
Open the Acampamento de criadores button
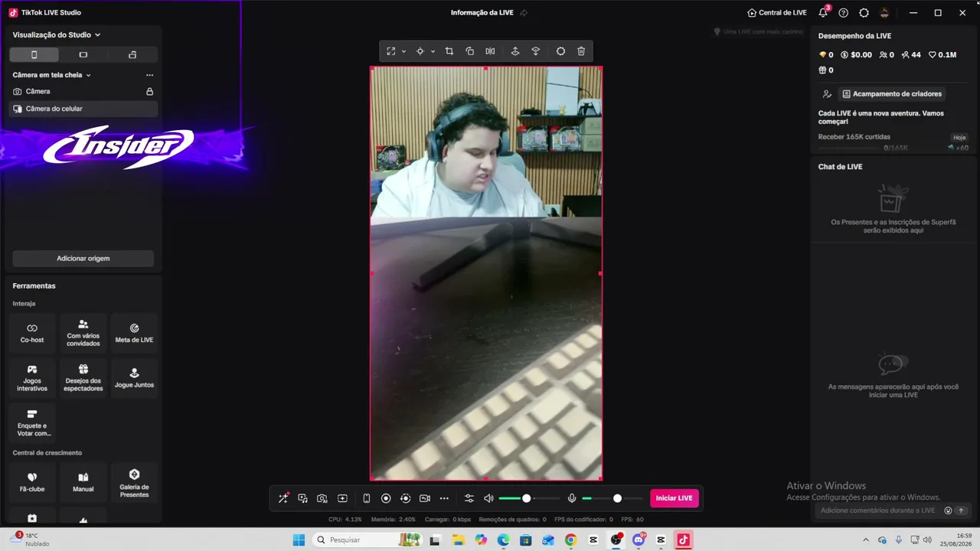(x=892, y=94)
